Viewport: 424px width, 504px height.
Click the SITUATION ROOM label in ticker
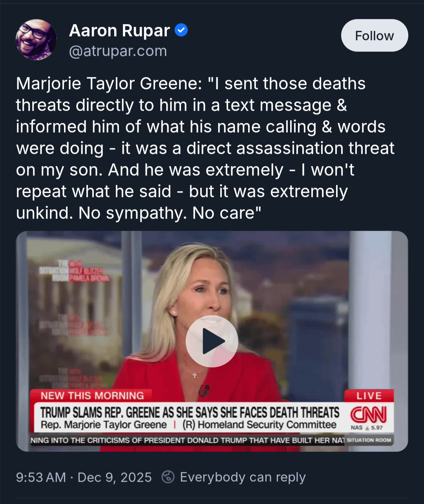369,440
